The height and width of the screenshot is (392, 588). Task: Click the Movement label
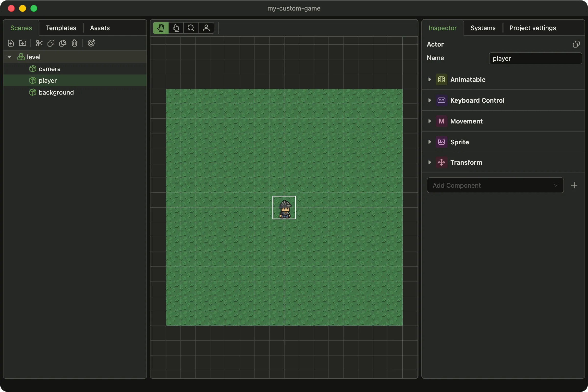[x=466, y=121]
